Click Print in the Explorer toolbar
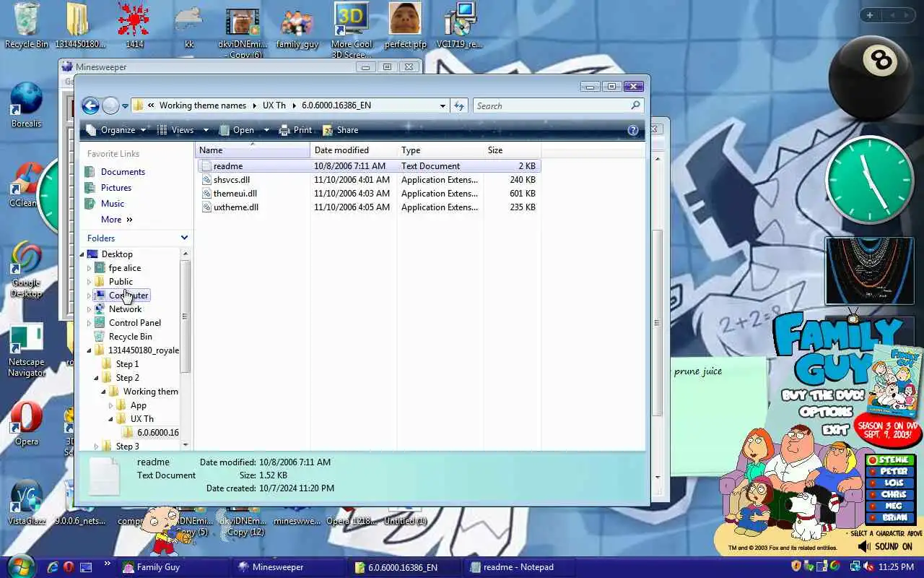Image resolution: width=924 pixels, height=578 pixels. [295, 130]
